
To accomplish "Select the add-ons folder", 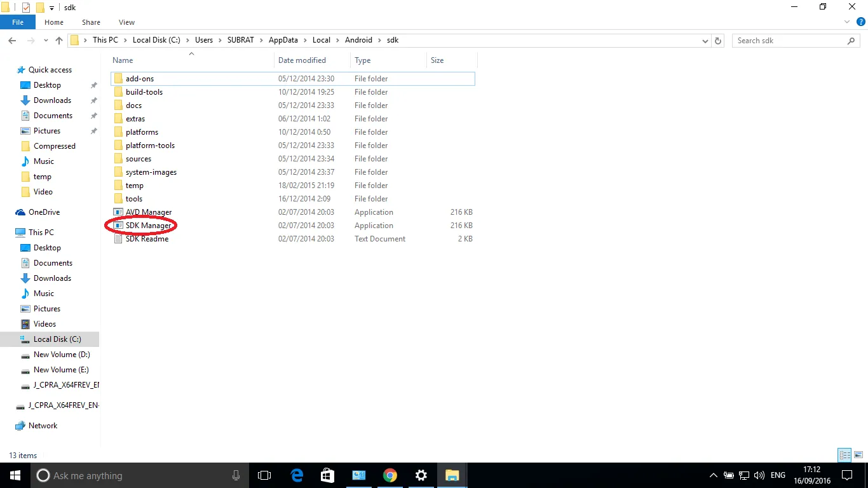I will click(x=292, y=79).
